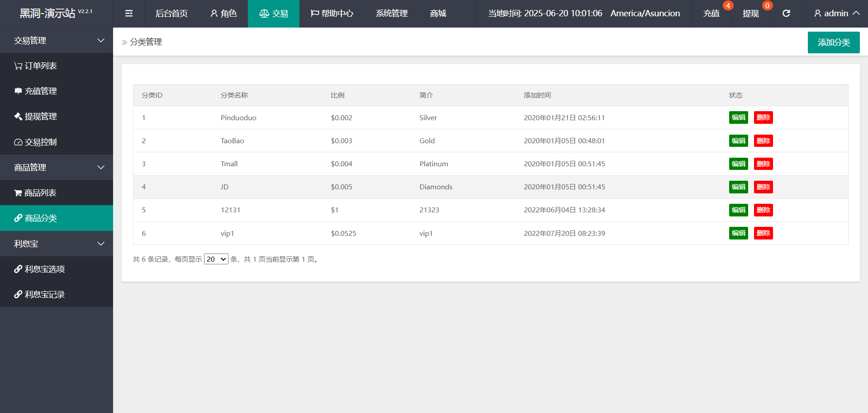Click the cart icon beside 订单列表
868x413 pixels.
(18, 66)
